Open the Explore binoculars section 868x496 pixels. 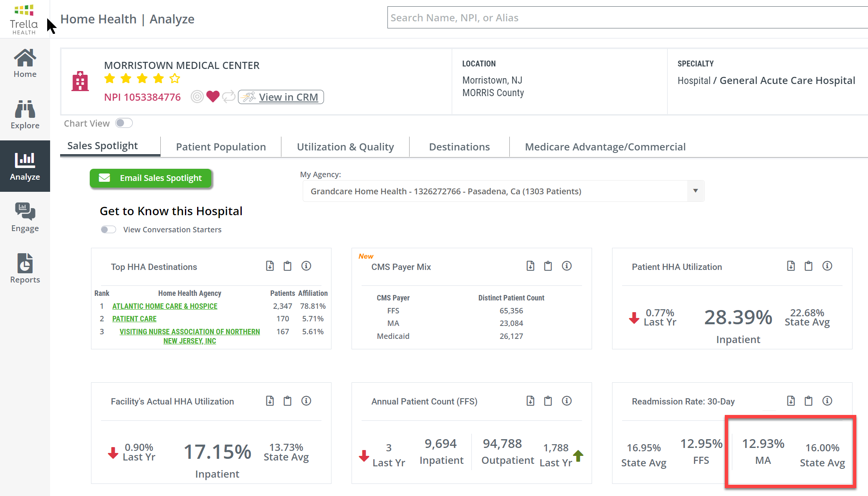25,115
